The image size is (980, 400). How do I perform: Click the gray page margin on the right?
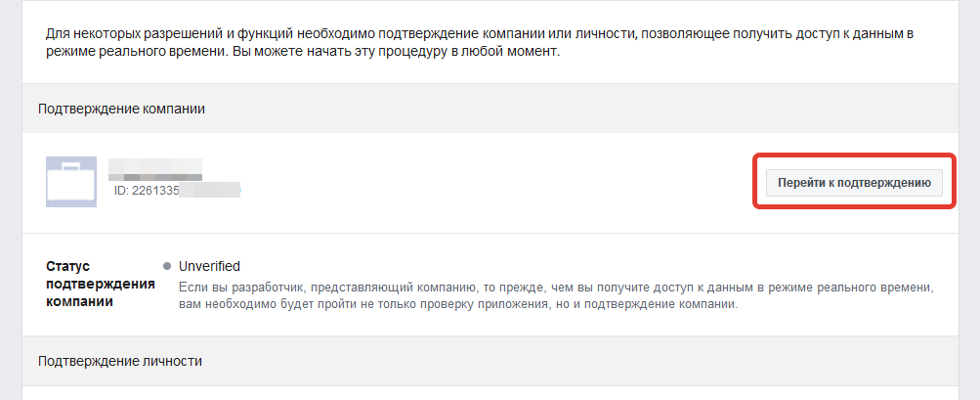pyautogui.click(x=969, y=200)
